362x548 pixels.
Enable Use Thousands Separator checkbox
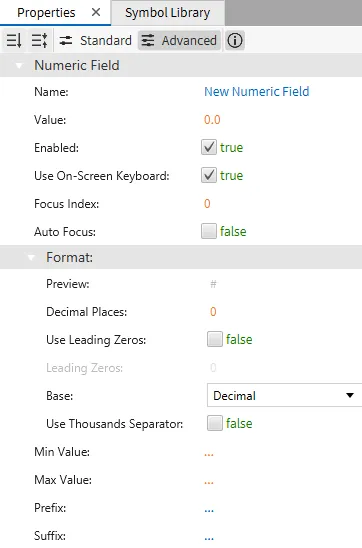pyautogui.click(x=215, y=423)
